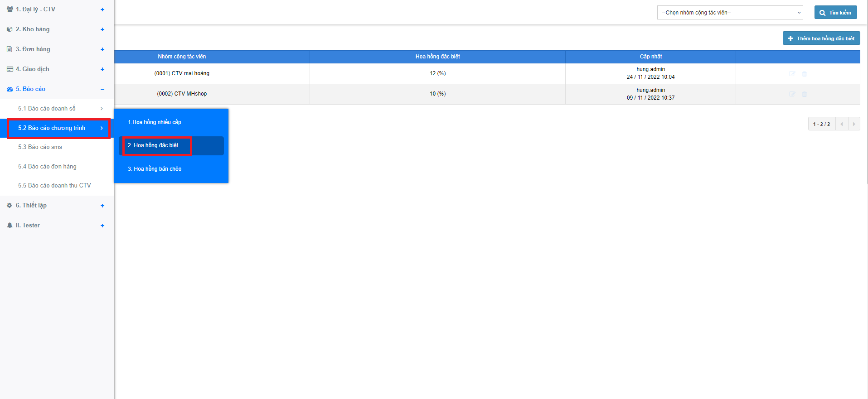Expand Báo cáo doanh số submenu chevron
The width and height of the screenshot is (868, 399).
[x=102, y=109]
